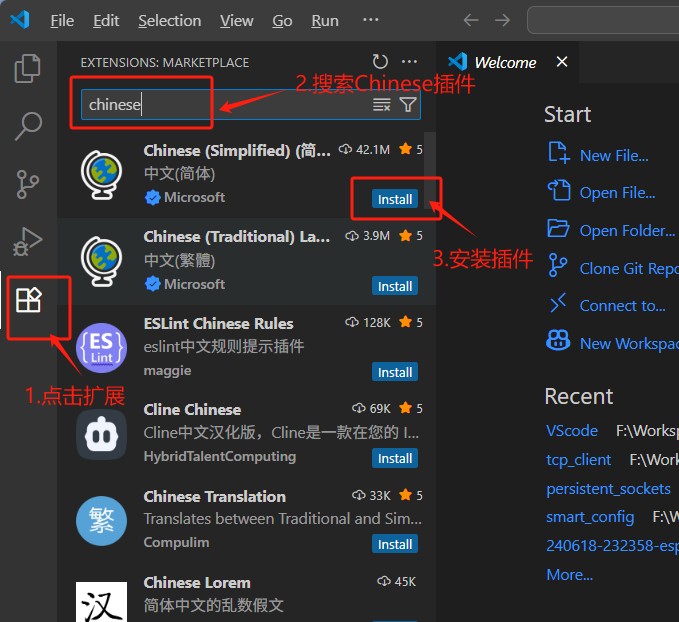Open the ESLint Chinese Rules title
Screen dimensions: 679x622
(218, 324)
